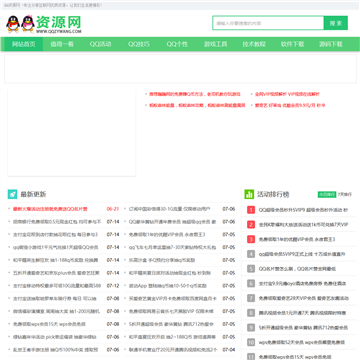
Task: Open ranking entry 免费领取爱奇艺28天VIP会员
Action: (x=304, y=298)
